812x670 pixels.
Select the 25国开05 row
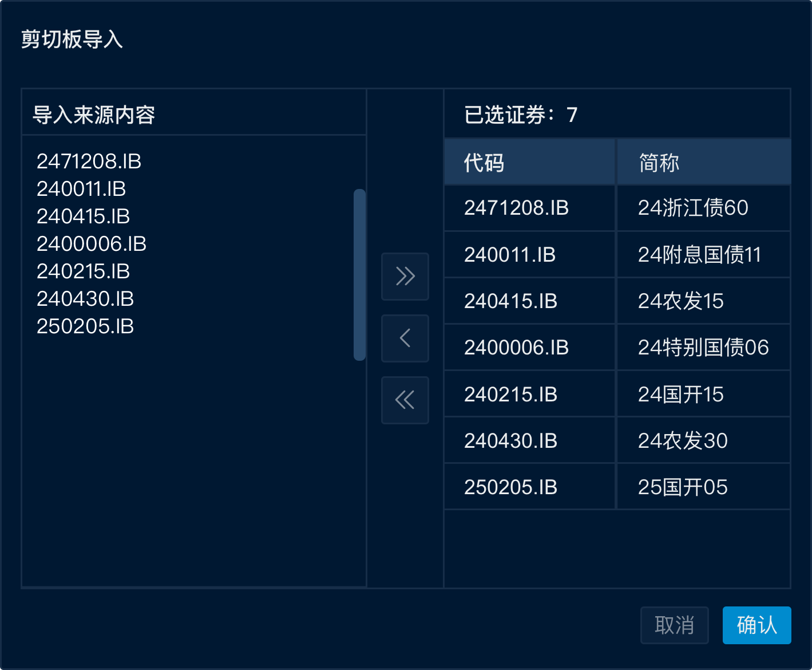tap(616, 487)
